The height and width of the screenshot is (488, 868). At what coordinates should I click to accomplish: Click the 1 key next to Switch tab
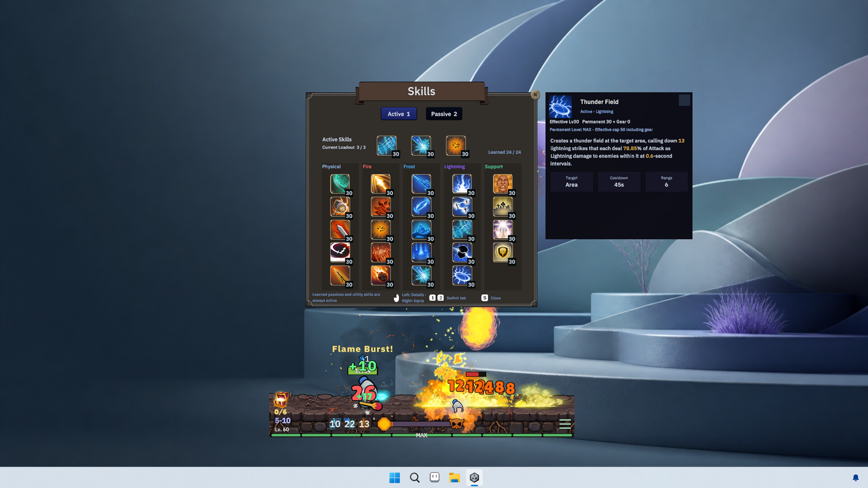[432, 298]
